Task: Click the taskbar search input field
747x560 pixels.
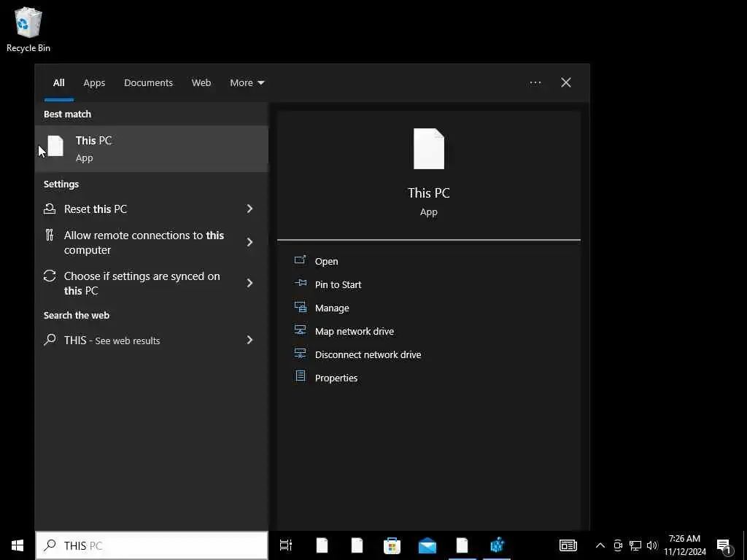Action: [x=152, y=545]
